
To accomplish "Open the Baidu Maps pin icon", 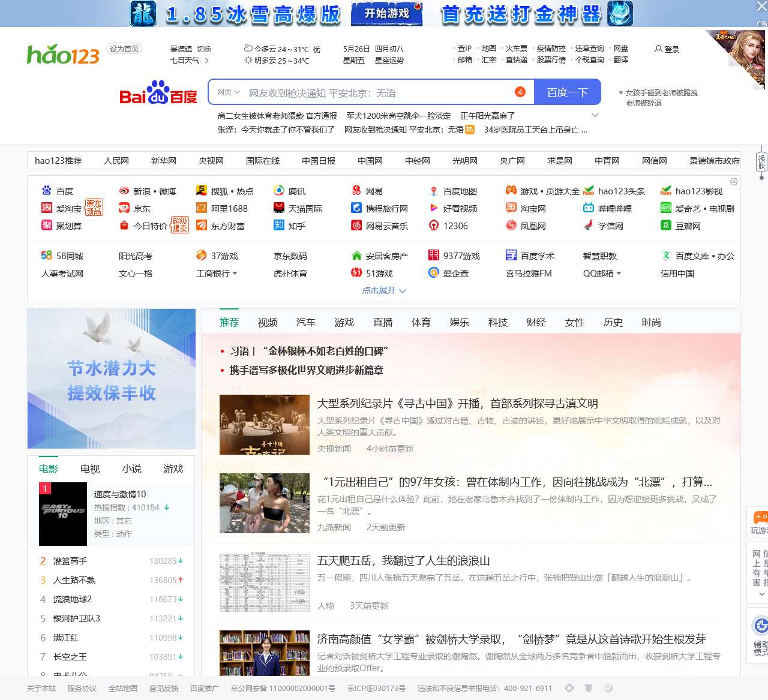I will pyautogui.click(x=433, y=191).
